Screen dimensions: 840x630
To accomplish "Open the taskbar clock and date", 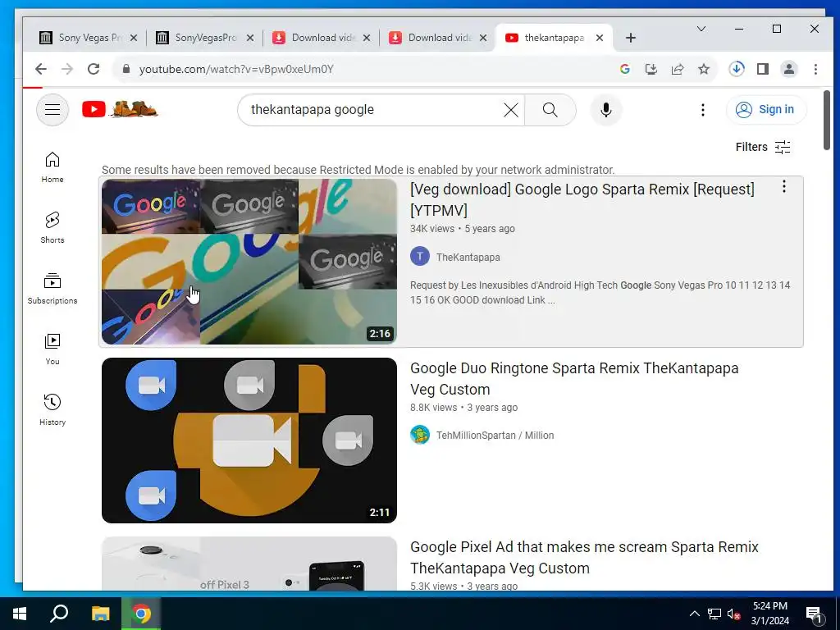I will pyautogui.click(x=769, y=614).
